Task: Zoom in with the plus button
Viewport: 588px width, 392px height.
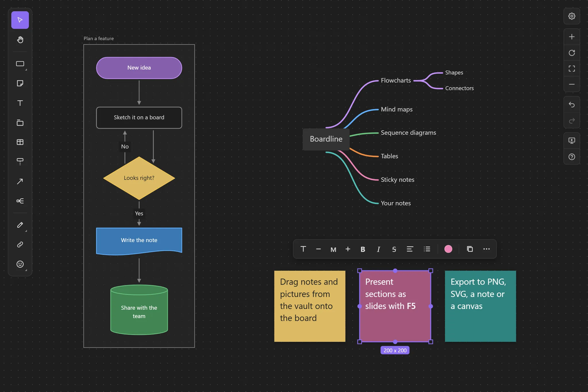Action: pyautogui.click(x=572, y=37)
